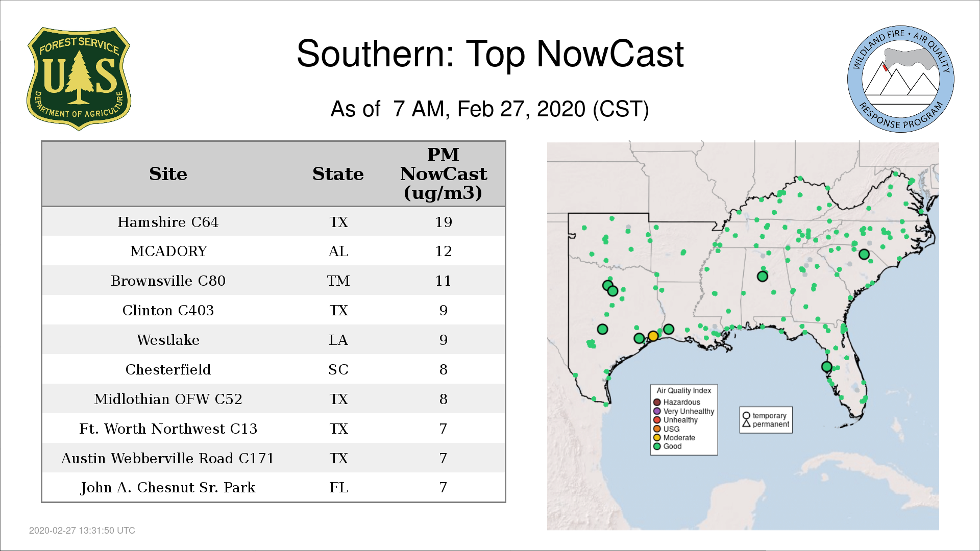Click the large green marker in South Carolina
This screenshot has width=980, height=551.
[x=864, y=254]
